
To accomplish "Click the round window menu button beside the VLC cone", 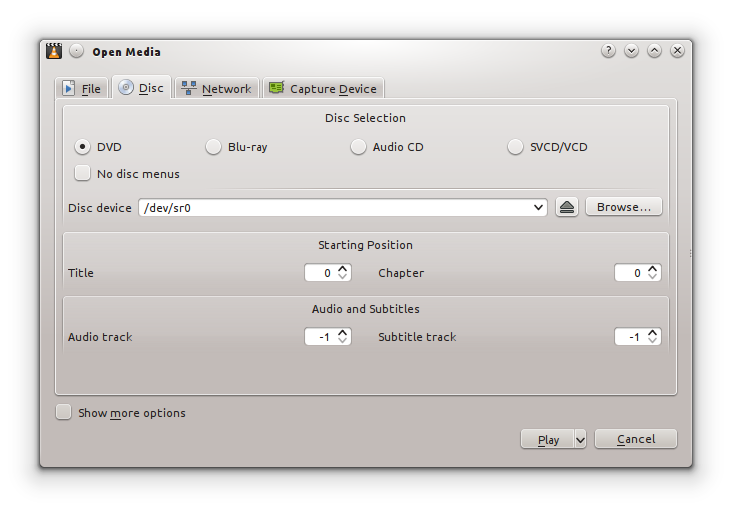I will [76, 51].
